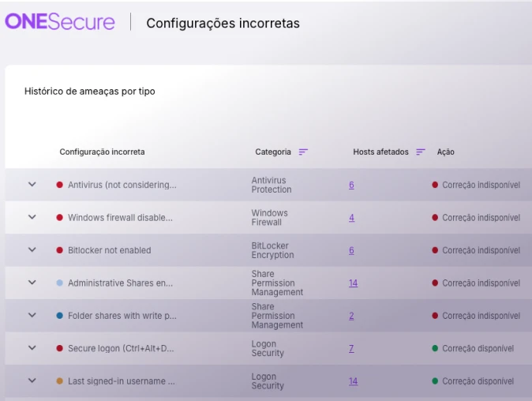532x401 pixels.
Task: Click Correção disponível for Last signed-in username
Action: [x=478, y=381]
